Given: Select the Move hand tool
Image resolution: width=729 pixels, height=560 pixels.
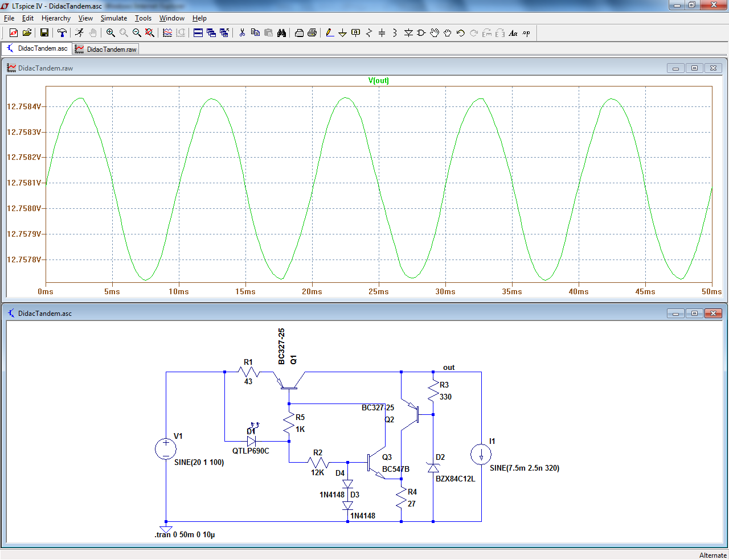Looking at the screenshot, I should [x=435, y=33].
